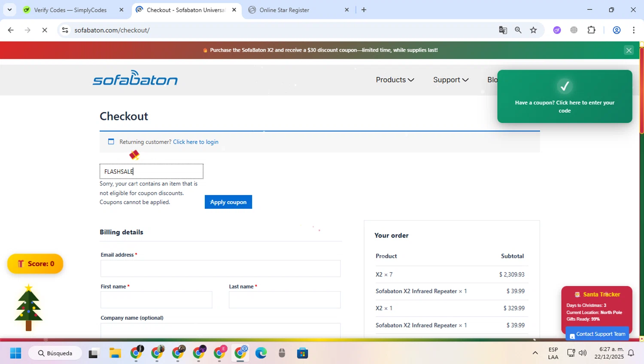Click the Google Translate icon
This screenshot has width=644, height=364.
click(503, 30)
